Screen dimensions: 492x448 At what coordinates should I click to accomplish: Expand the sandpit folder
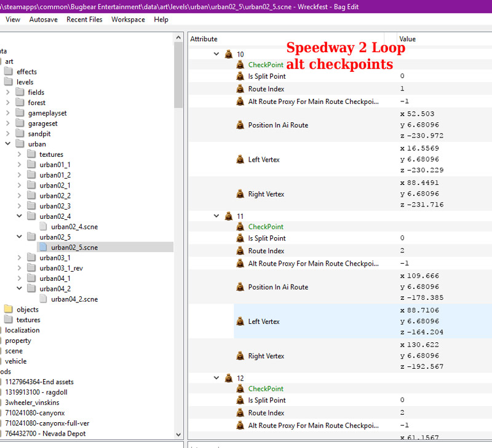8,133
